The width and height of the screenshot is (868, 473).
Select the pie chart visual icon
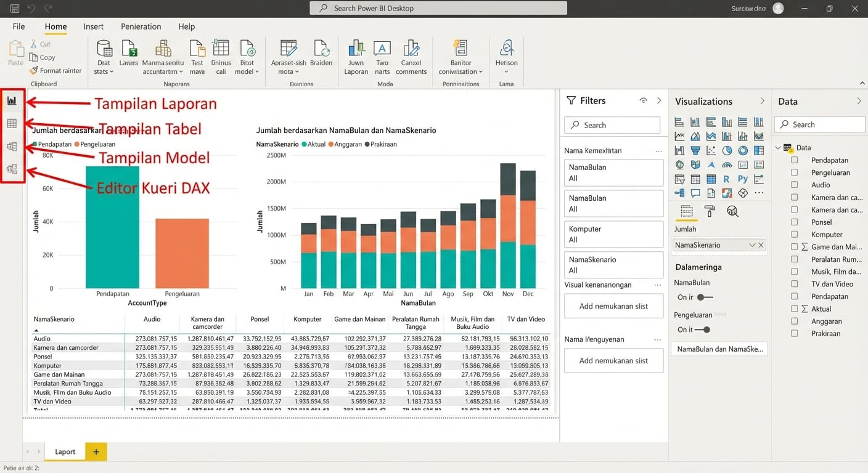tap(727, 150)
